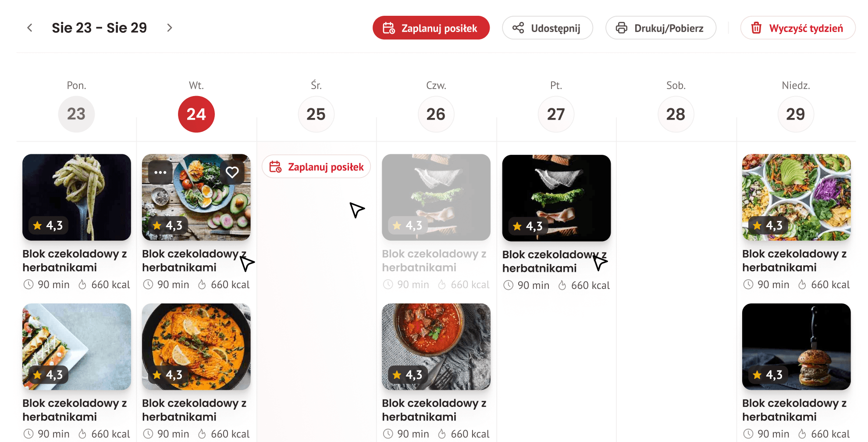The width and height of the screenshot is (868, 442).
Task: Open the three-dots menu on Tuesday's meal
Action: tap(160, 172)
